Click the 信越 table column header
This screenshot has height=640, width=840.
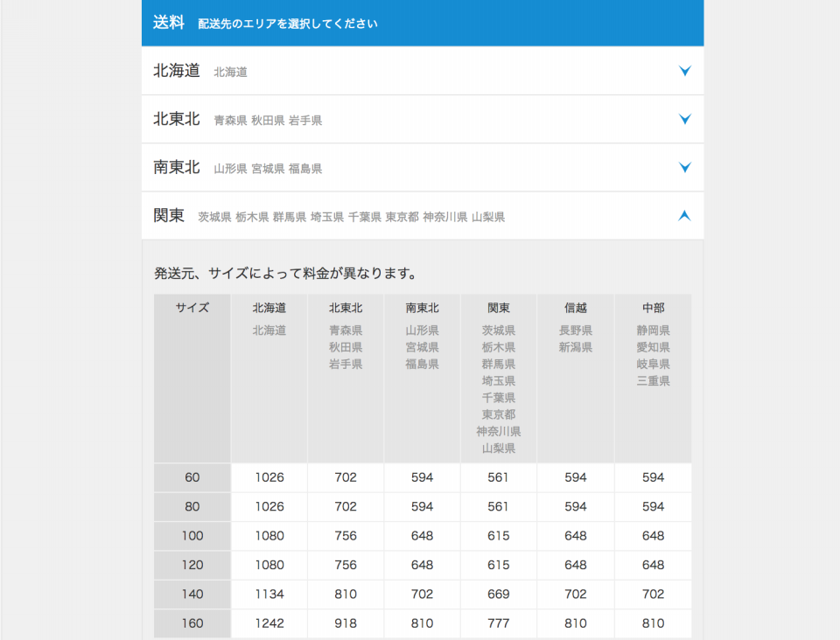576,308
